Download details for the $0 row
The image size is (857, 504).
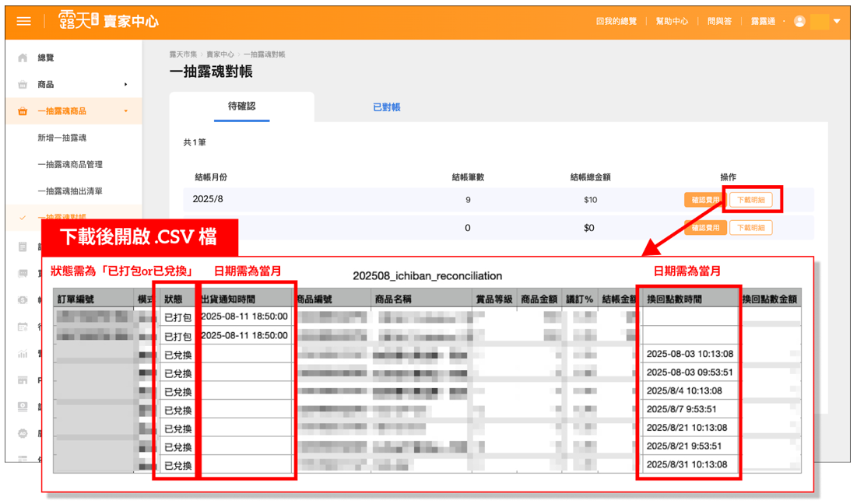750,228
